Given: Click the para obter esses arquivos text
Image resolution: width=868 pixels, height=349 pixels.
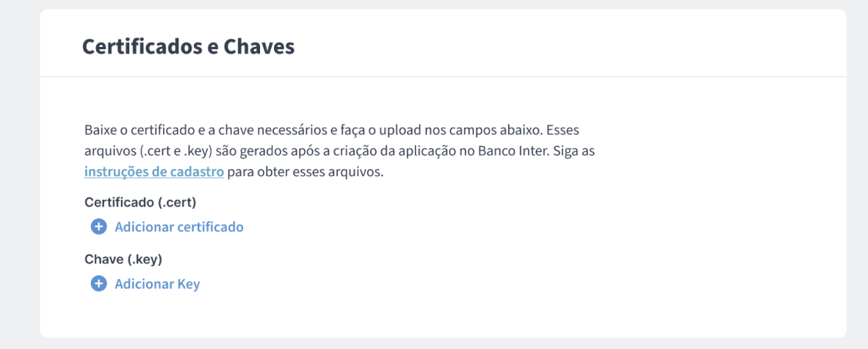Looking at the screenshot, I should pyautogui.click(x=305, y=172).
